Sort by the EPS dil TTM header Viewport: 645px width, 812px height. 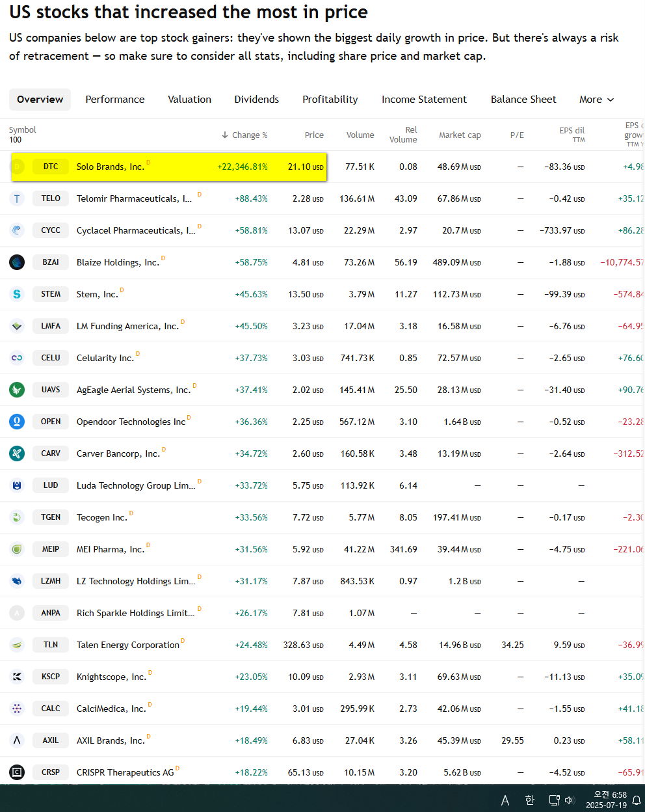572,135
